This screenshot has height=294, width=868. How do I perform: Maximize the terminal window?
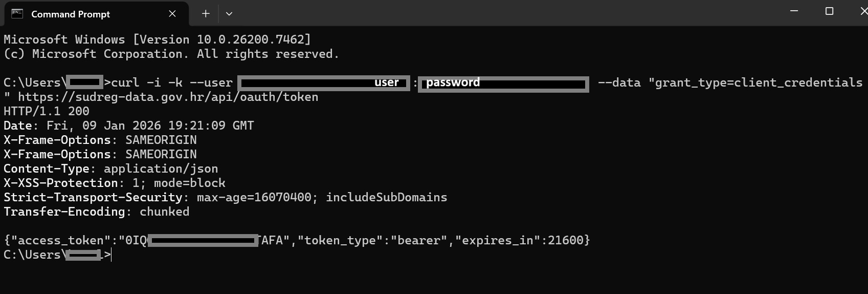[x=829, y=11]
